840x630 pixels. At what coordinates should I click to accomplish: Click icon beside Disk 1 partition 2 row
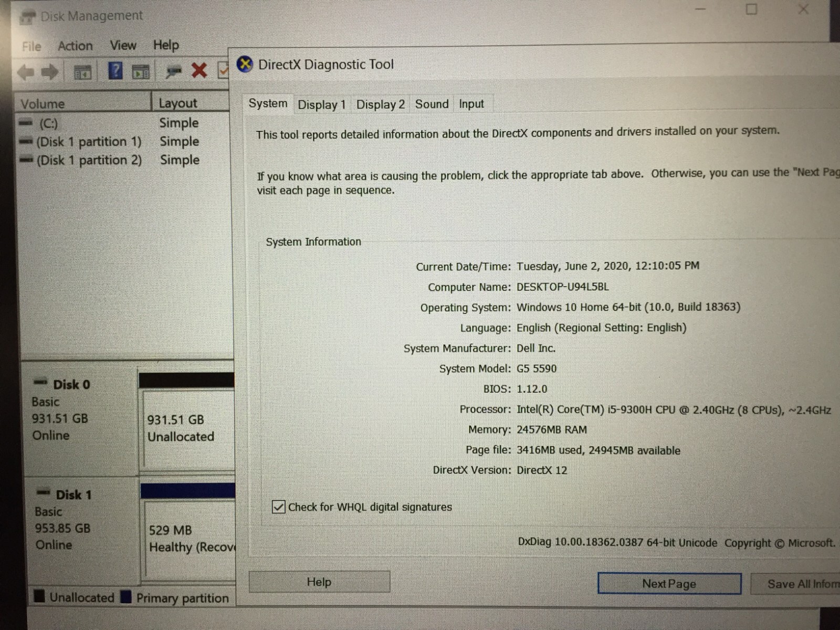(26, 160)
